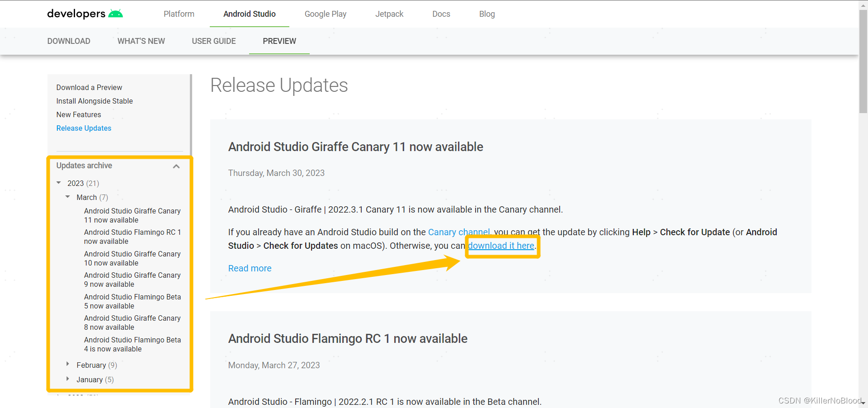Open Giraffe Canary 11 article heading
This screenshot has height=408, width=868.
[x=355, y=147]
